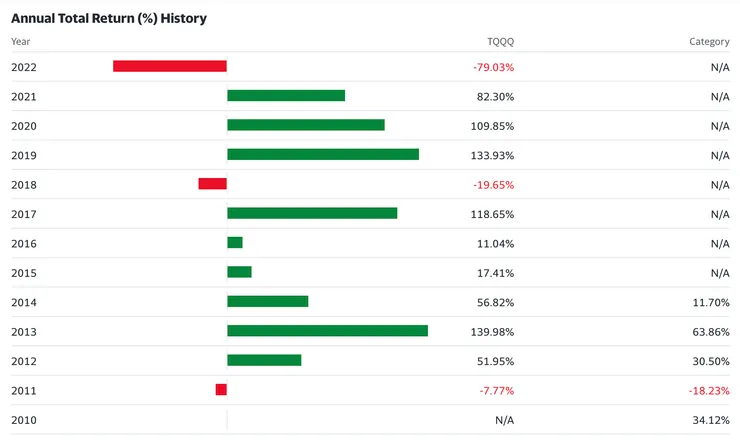This screenshot has width=740, height=445.
Task: Click the red 2022 return bar
Action: pyautogui.click(x=170, y=66)
